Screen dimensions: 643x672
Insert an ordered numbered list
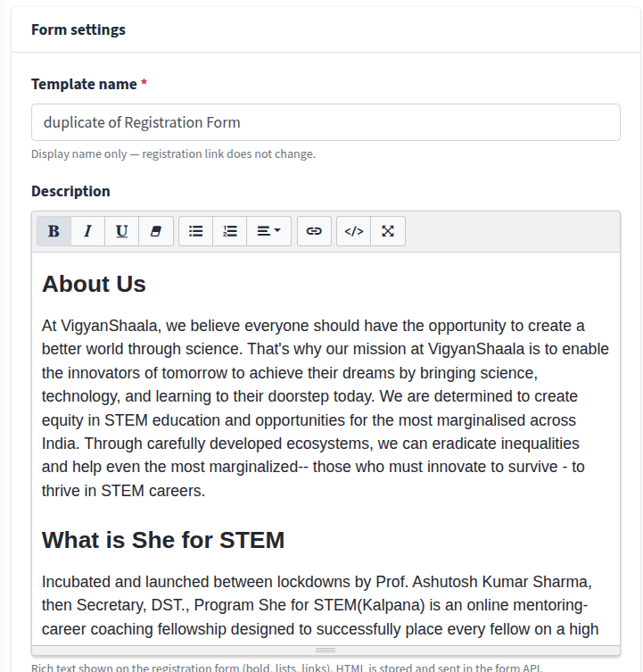[x=229, y=231]
